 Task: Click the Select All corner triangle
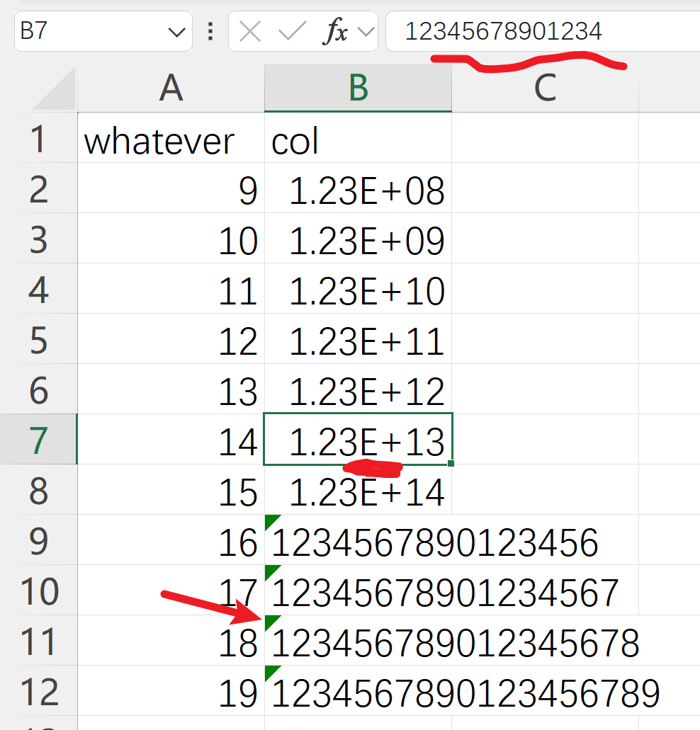[55, 91]
